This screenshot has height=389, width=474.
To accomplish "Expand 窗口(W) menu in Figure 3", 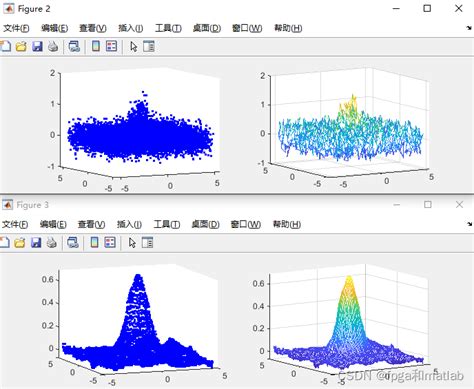I will [x=246, y=224].
